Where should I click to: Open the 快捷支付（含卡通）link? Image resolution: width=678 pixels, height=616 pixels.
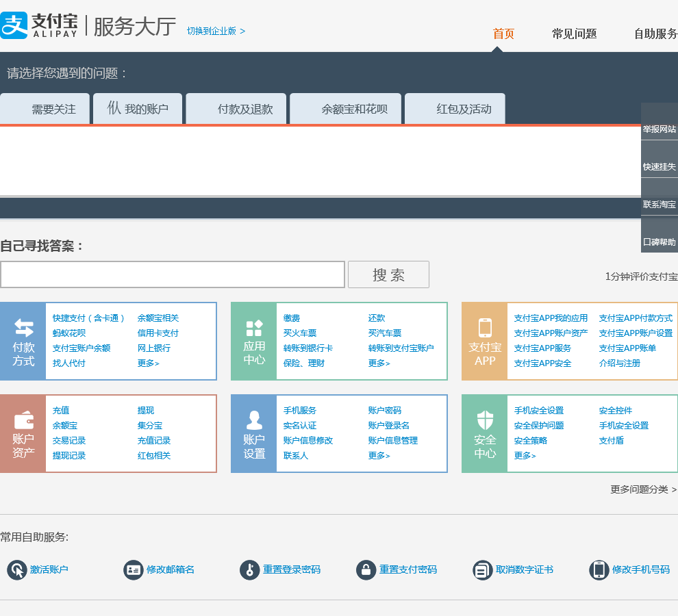[88, 318]
